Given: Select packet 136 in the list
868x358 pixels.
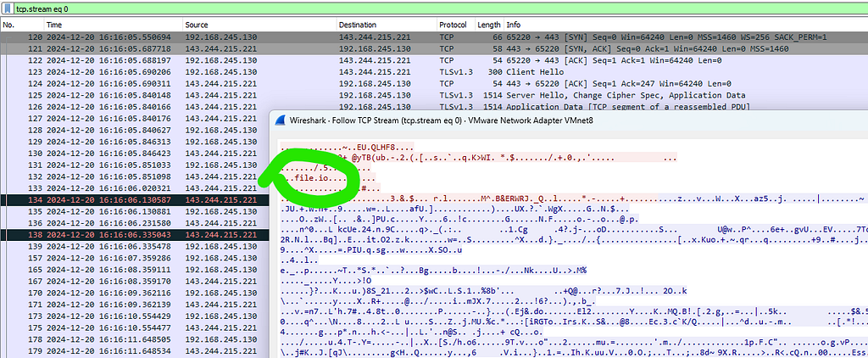Looking at the screenshot, I should [133, 223].
